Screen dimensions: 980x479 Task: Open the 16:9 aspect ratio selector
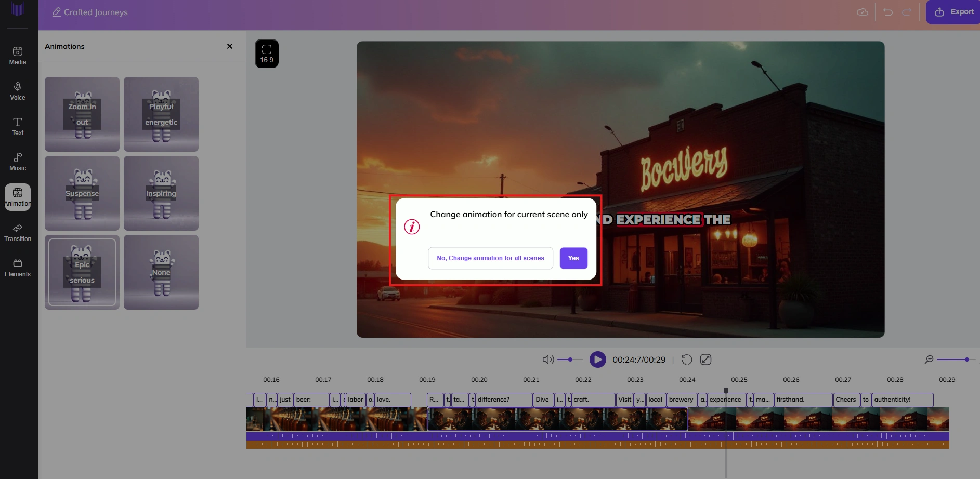point(267,54)
